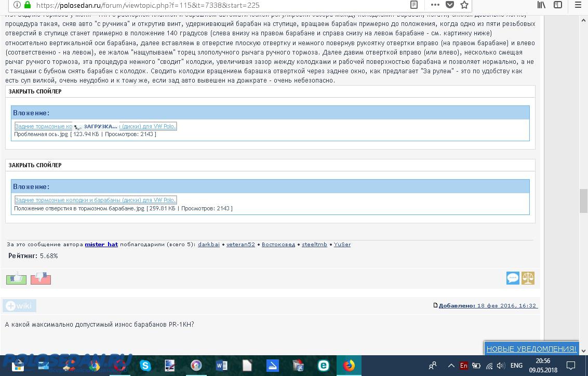Viewport: 588px width, 376px height.
Task: Toggle the Firefox sidebar
Action: pos(557,5)
